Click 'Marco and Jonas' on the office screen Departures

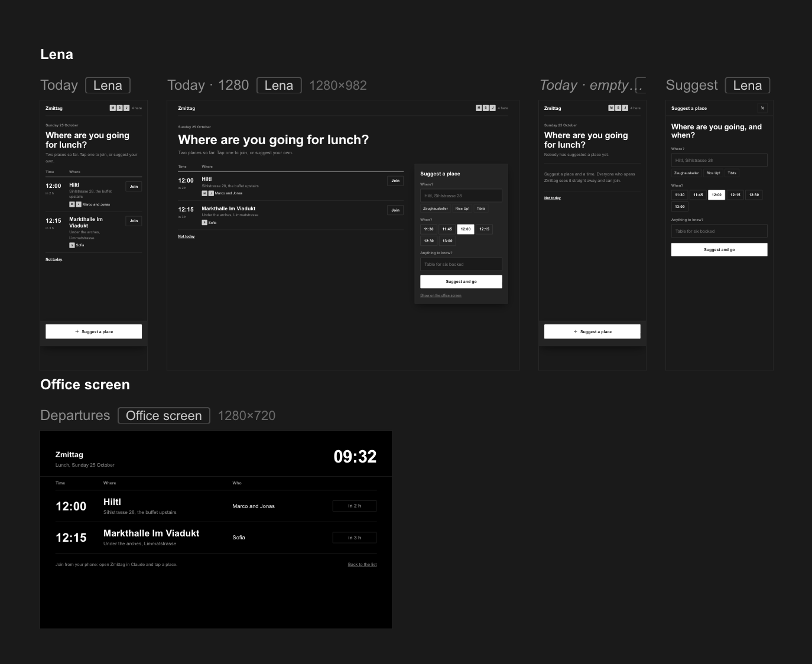pos(254,506)
